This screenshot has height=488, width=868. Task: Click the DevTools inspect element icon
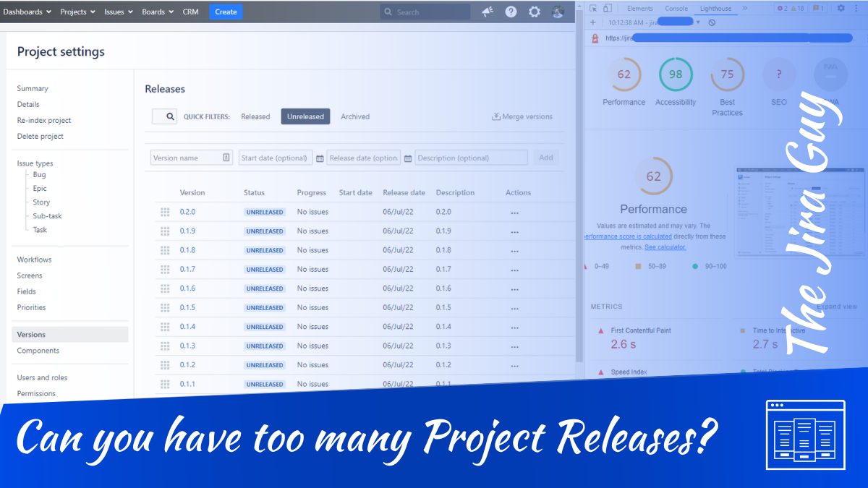(592, 8)
